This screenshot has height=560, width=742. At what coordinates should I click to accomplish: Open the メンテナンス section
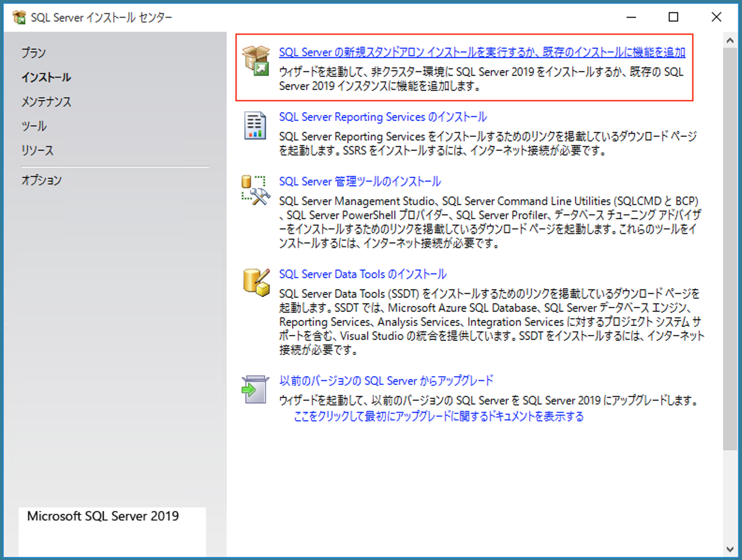click(46, 102)
